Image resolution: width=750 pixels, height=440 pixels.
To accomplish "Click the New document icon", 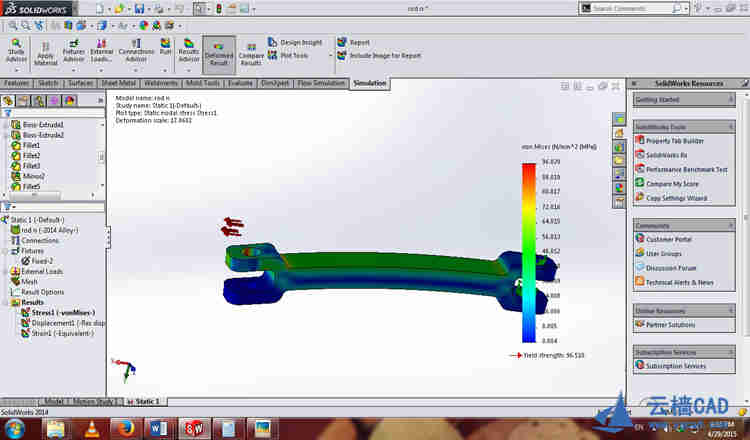I will pyautogui.click(x=99, y=8).
